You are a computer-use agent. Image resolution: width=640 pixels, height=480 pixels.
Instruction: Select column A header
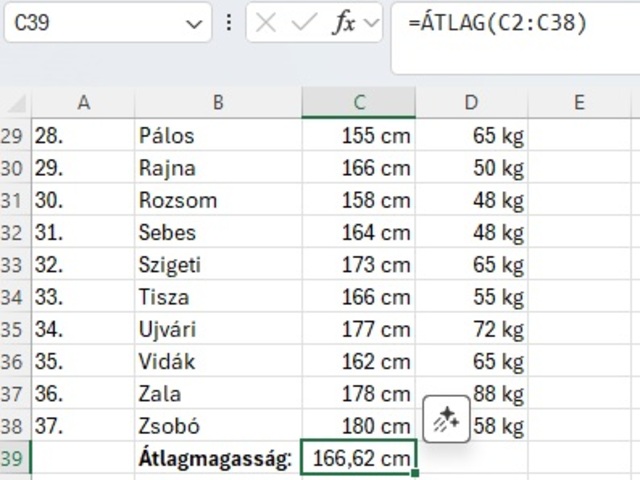tap(83, 102)
